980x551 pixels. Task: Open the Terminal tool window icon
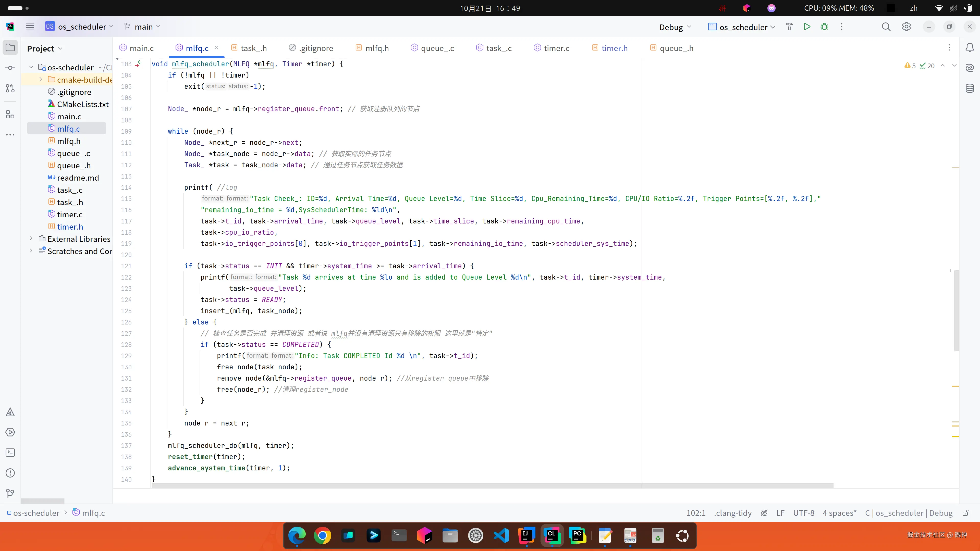click(x=10, y=453)
